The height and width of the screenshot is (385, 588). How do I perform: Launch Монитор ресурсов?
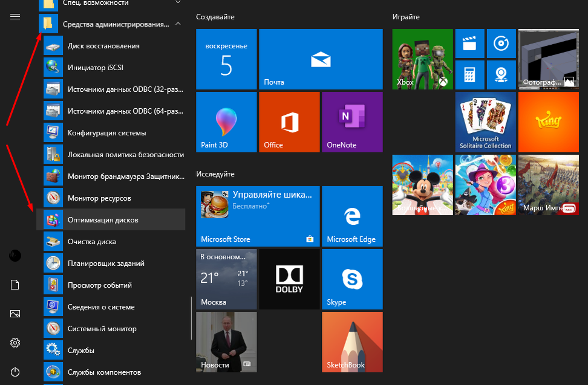point(111,198)
